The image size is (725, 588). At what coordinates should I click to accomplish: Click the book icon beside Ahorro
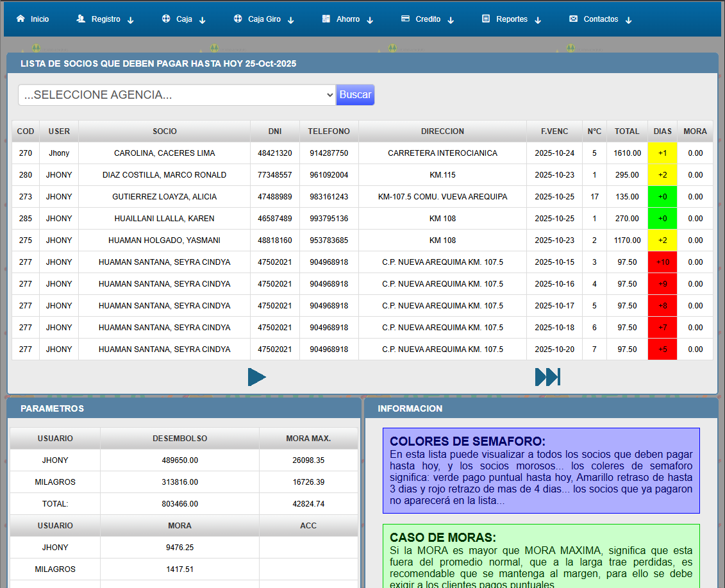click(326, 19)
